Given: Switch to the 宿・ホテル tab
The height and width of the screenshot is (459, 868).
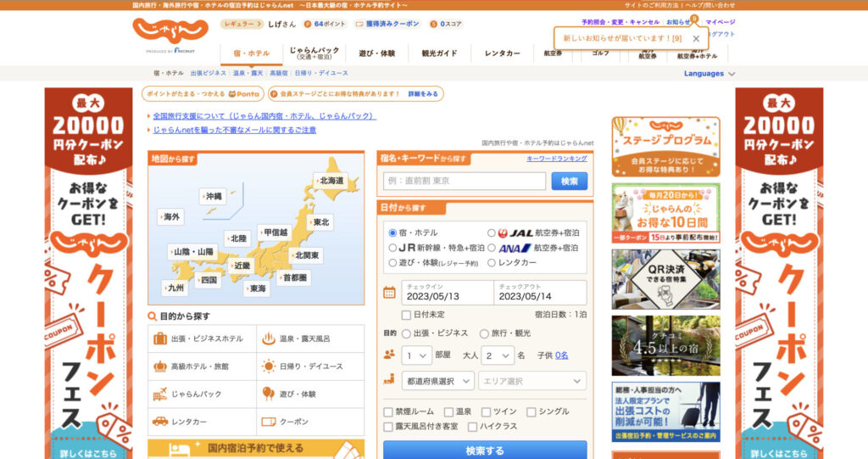Looking at the screenshot, I should pos(251,53).
